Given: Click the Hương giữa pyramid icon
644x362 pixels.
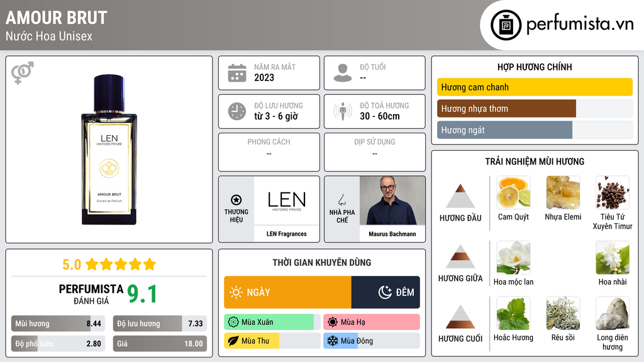Looking at the screenshot, I should click(x=460, y=256).
